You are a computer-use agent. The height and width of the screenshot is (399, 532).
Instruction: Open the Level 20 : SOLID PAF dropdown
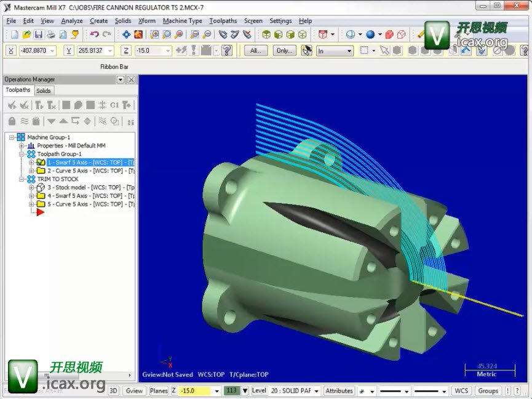point(316,391)
